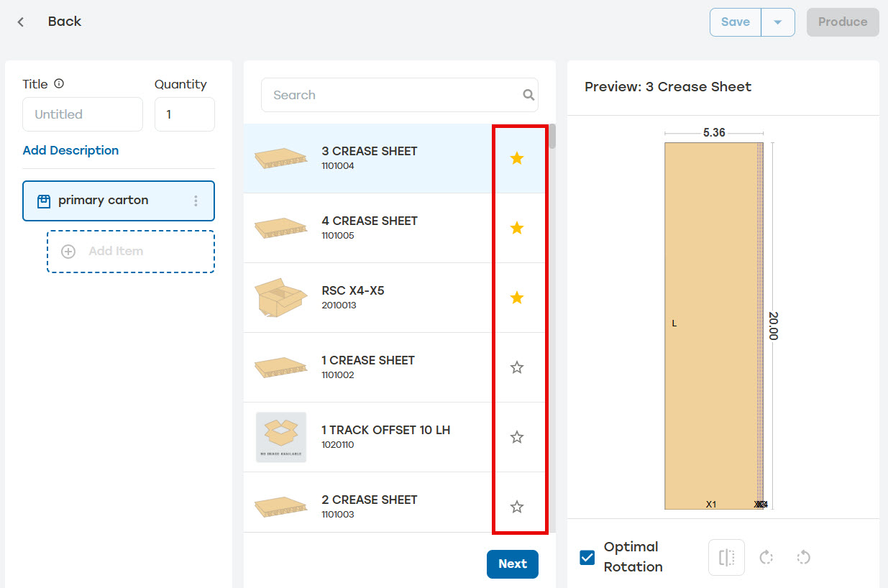Favorite 1 CREASE SHEET star
Screen dimensions: 888x588
point(516,367)
